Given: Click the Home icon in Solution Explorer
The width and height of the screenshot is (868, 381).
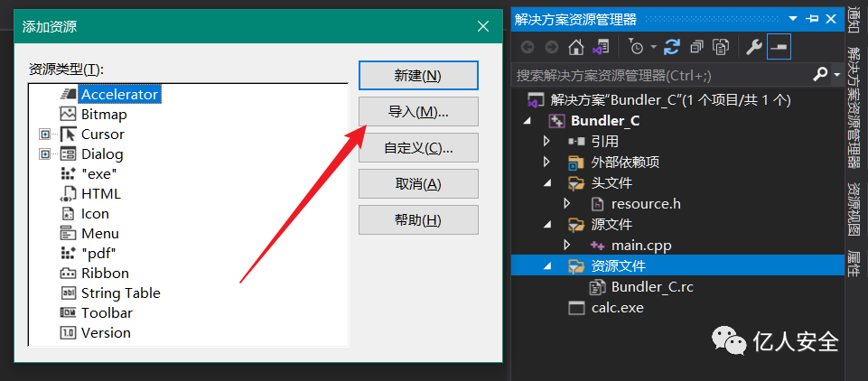Looking at the screenshot, I should [x=575, y=46].
